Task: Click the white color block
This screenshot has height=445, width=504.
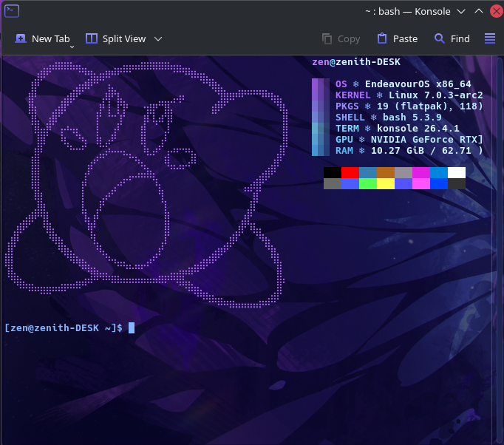Action: click(x=457, y=173)
